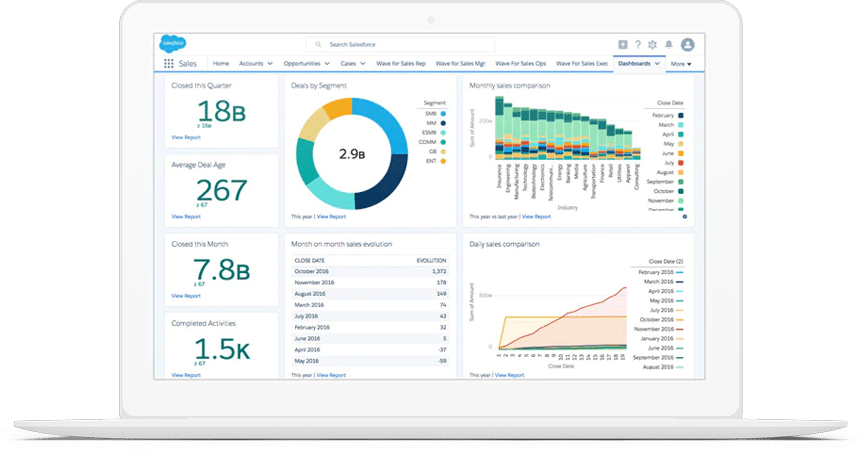Select the June 2016 table row

[370, 339]
